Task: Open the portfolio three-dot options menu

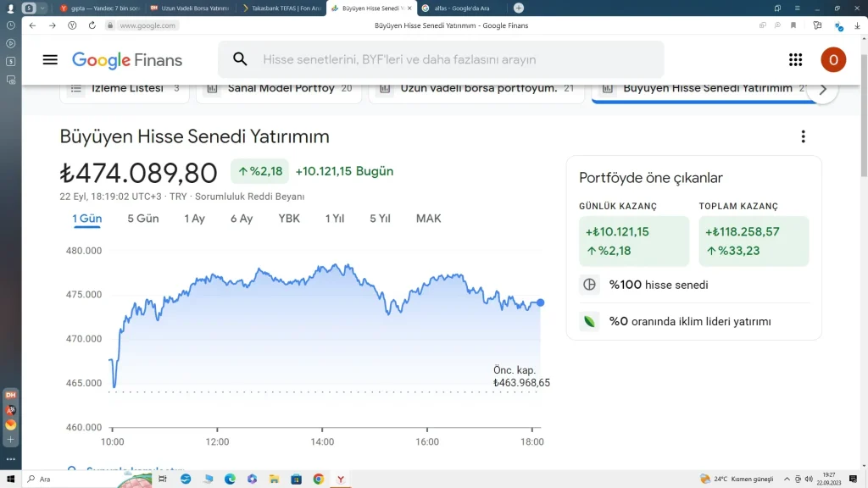Action: [803, 137]
